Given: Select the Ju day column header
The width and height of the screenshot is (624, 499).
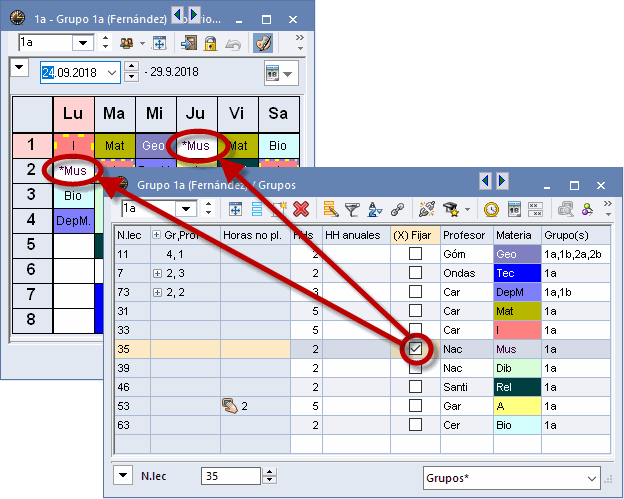Looking at the screenshot, I should tap(196, 112).
